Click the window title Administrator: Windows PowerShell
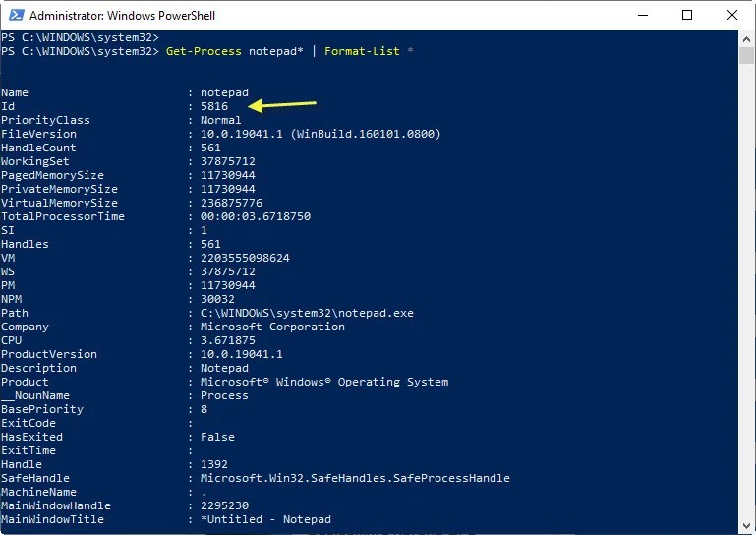Image resolution: width=756 pixels, height=535 pixels. pyautogui.click(x=122, y=16)
